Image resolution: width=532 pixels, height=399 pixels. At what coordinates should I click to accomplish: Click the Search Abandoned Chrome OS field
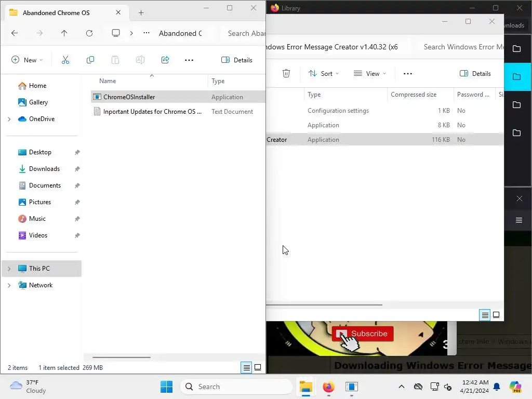244,33
